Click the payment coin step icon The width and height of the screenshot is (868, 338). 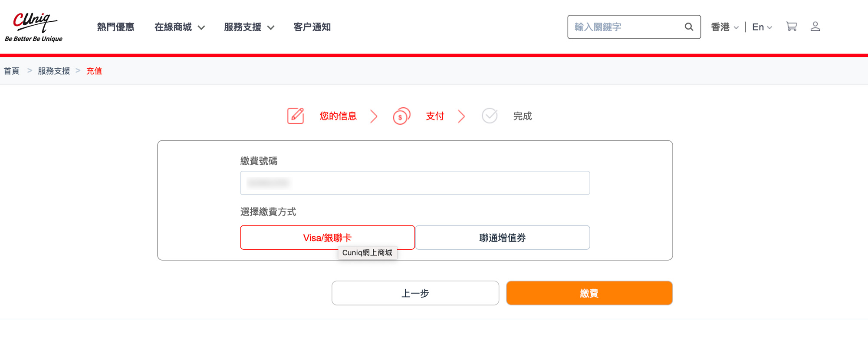(401, 116)
